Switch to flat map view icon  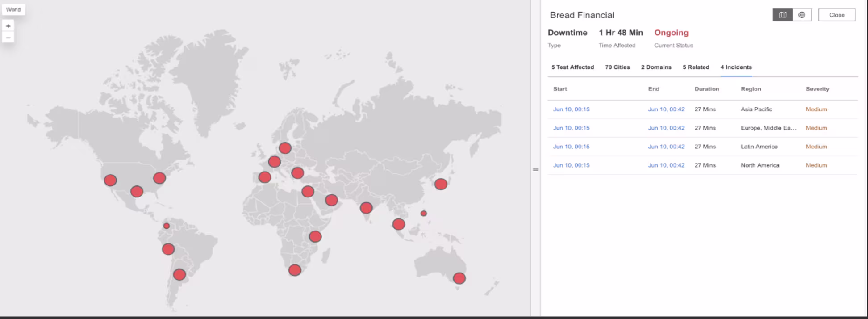[x=783, y=15]
